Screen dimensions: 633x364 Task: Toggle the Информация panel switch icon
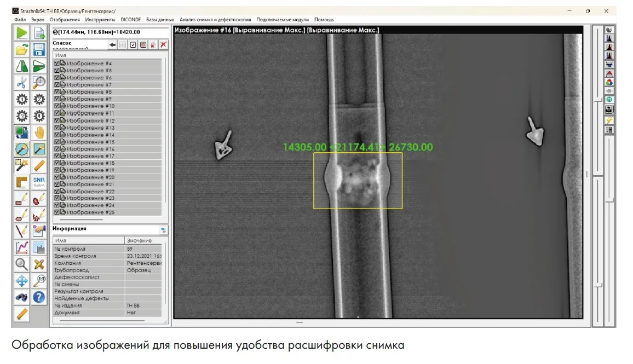(163, 230)
